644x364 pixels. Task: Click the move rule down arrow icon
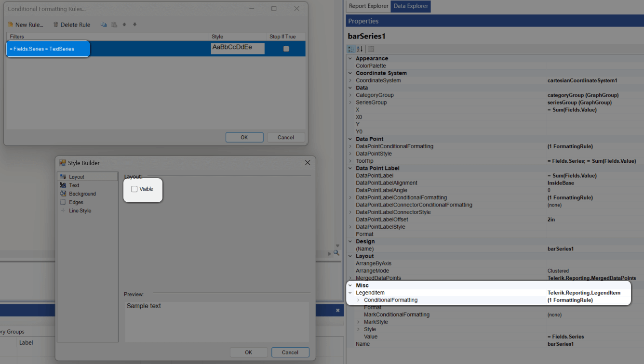click(135, 25)
